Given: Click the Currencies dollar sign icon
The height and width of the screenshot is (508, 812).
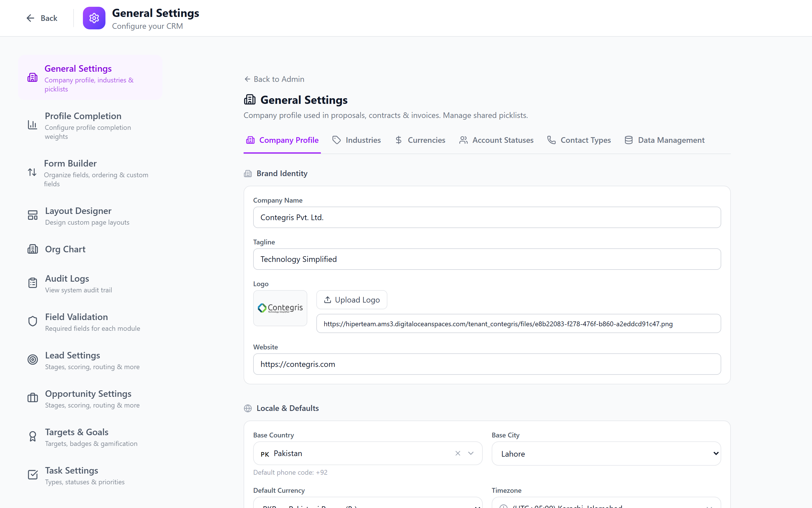Looking at the screenshot, I should 399,140.
